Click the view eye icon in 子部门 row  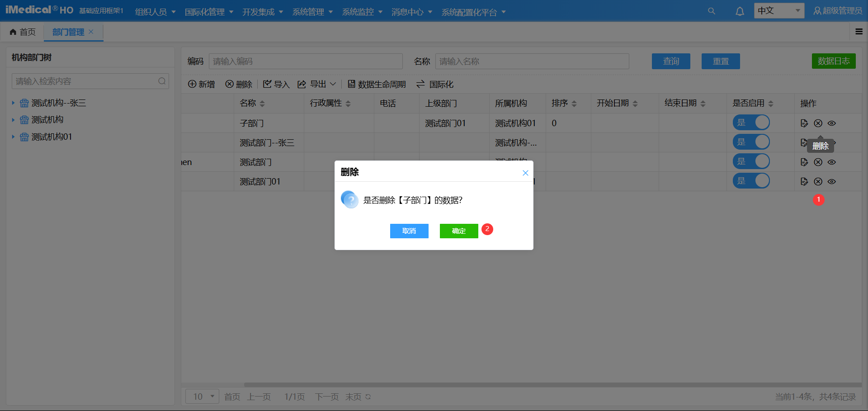(x=832, y=123)
